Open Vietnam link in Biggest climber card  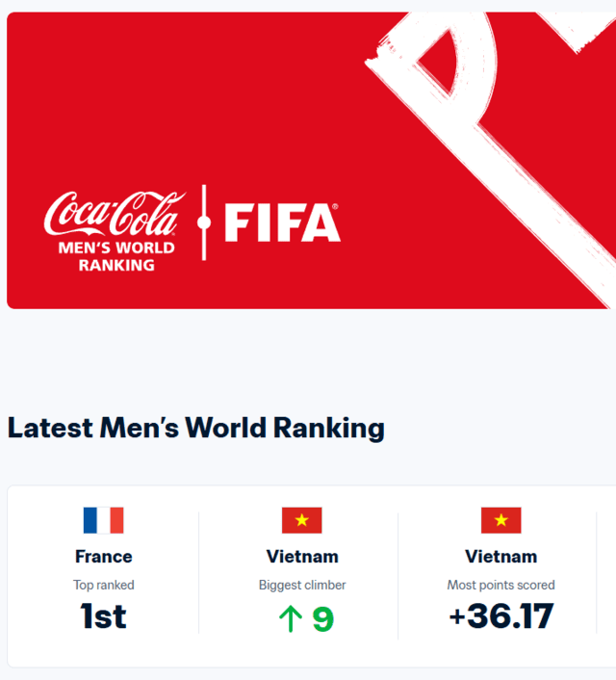coord(302,556)
